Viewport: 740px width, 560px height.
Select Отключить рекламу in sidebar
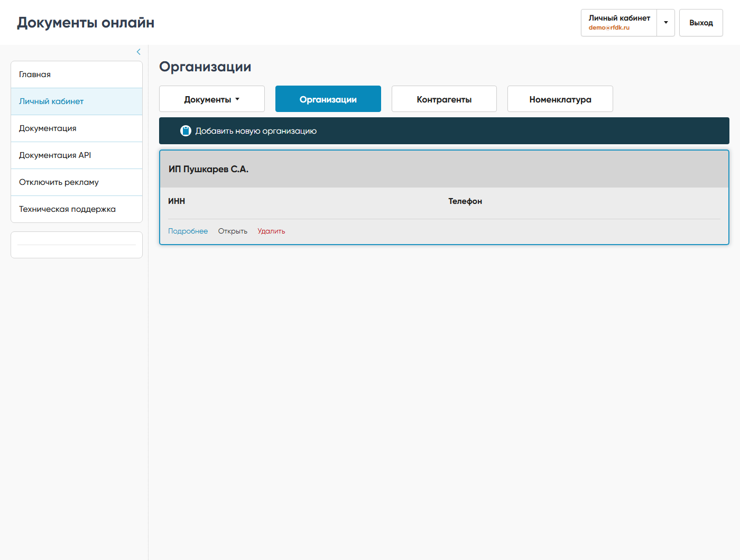click(x=77, y=182)
